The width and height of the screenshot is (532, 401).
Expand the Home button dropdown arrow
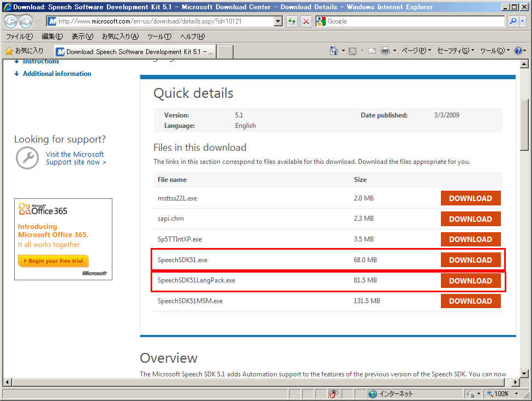pyautogui.click(x=343, y=51)
